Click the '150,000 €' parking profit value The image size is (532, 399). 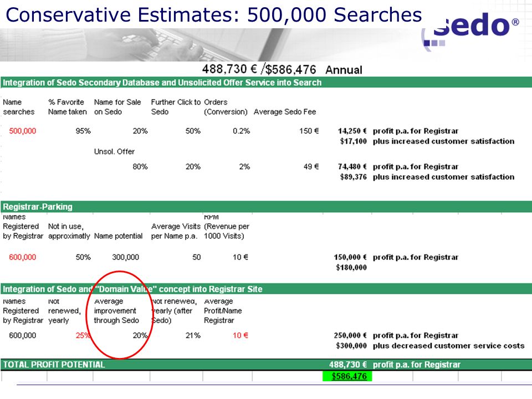pos(350,257)
